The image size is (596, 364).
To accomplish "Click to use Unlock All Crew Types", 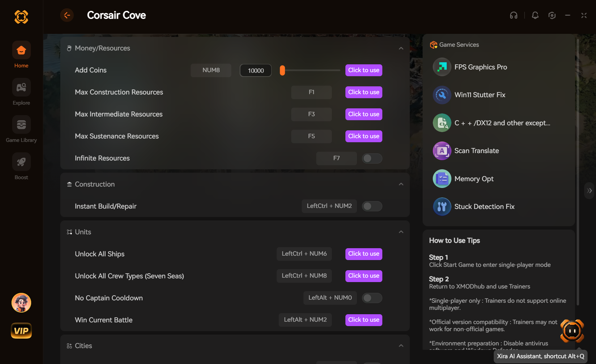I will coord(364,276).
